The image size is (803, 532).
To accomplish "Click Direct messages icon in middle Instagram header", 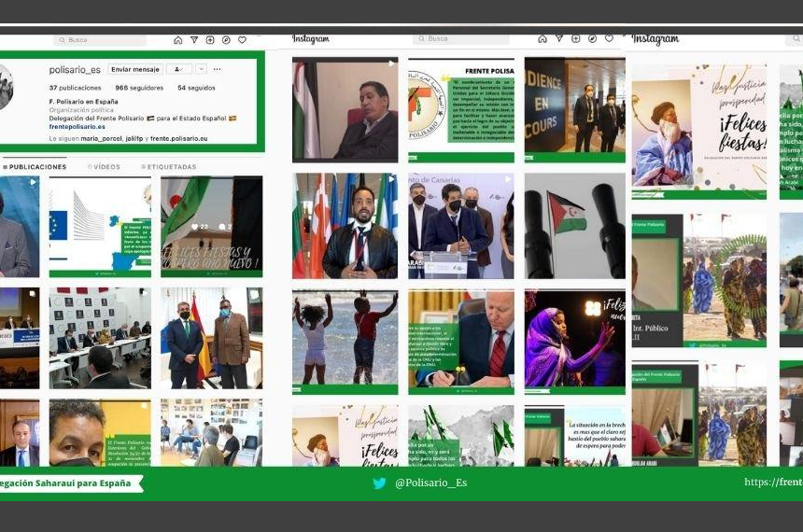I will point(559,39).
